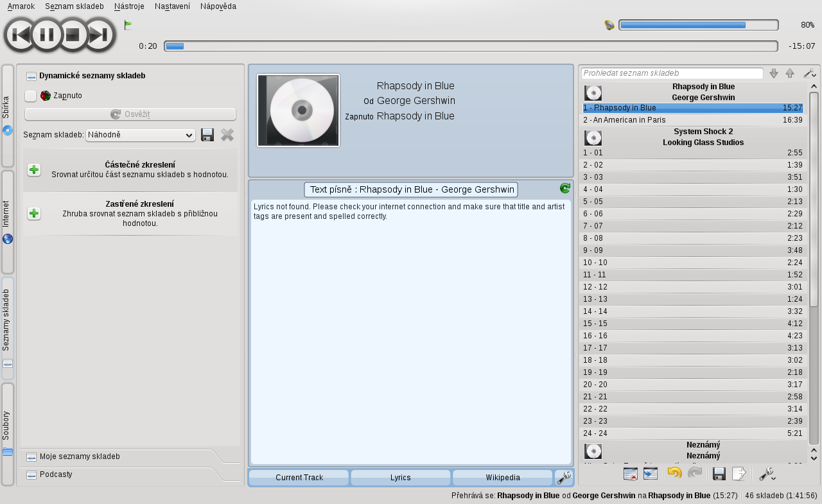The image size is (822, 504).
Task: Delete the dynamic playlist with X icon
Action: pos(227,135)
